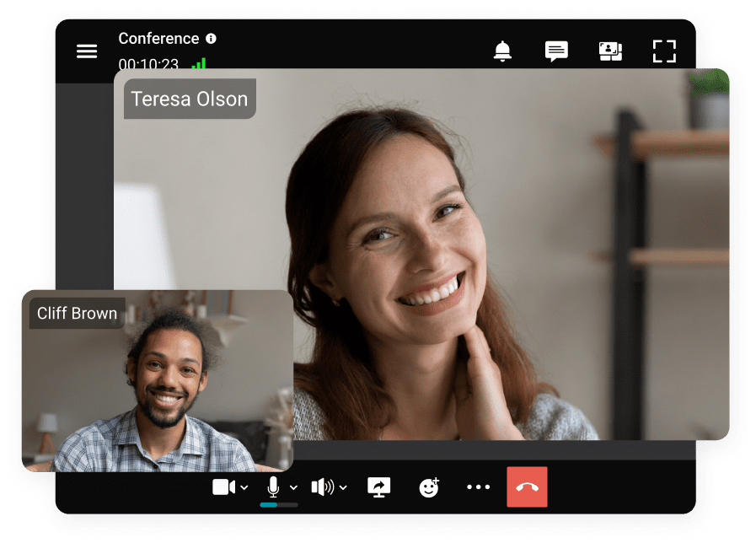Select Cliff Brown's video thumbnail

(160, 379)
